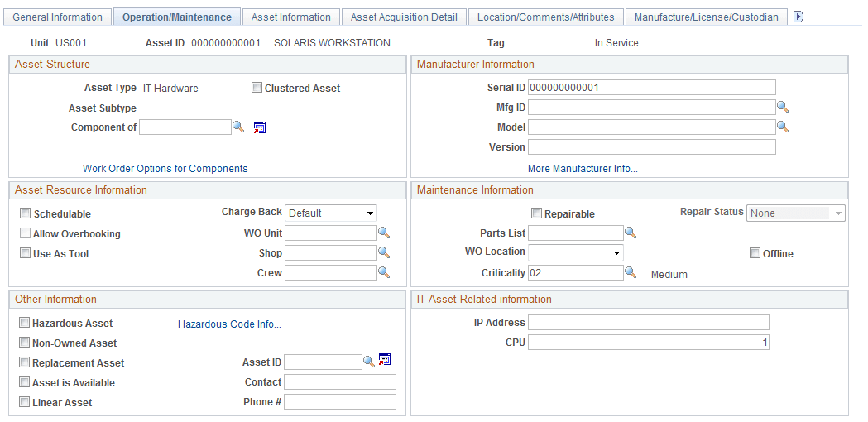
Task: Open the WO Location dropdown
Action: point(576,252)
